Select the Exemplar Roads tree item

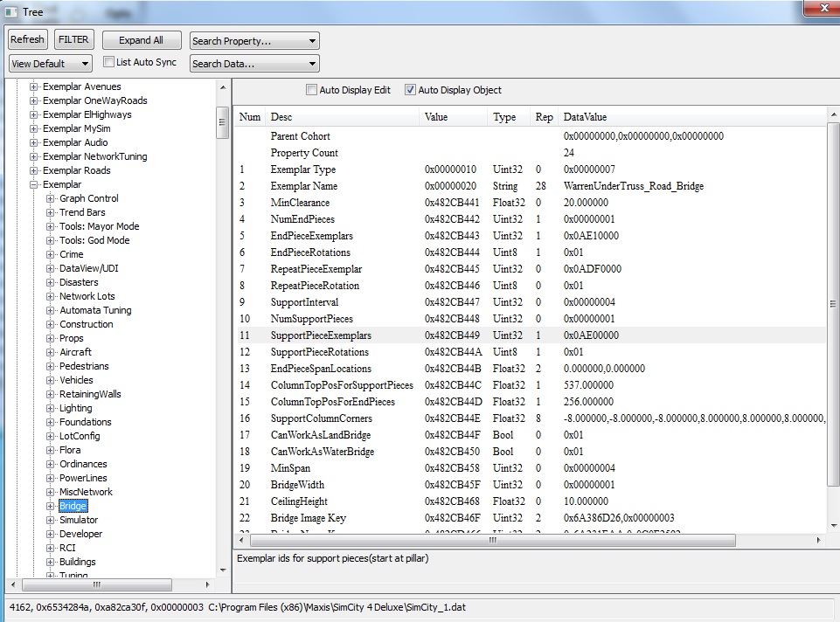(77, 170)
